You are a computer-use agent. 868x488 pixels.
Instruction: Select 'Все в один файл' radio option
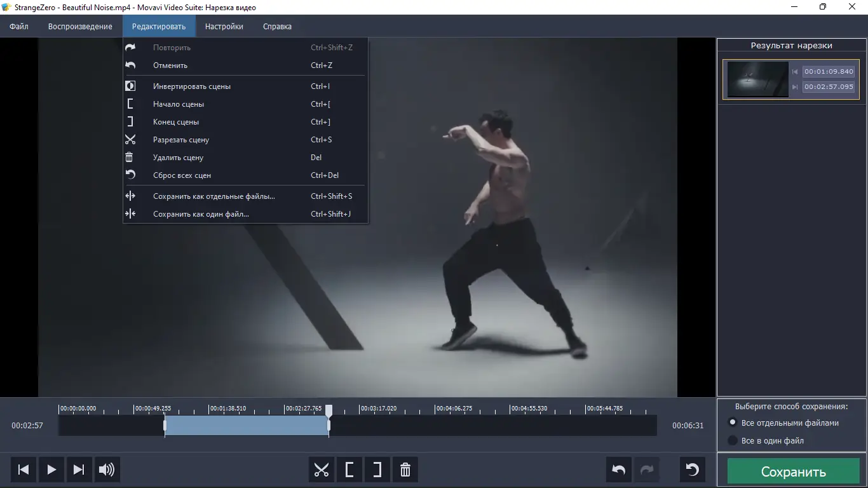766,440
